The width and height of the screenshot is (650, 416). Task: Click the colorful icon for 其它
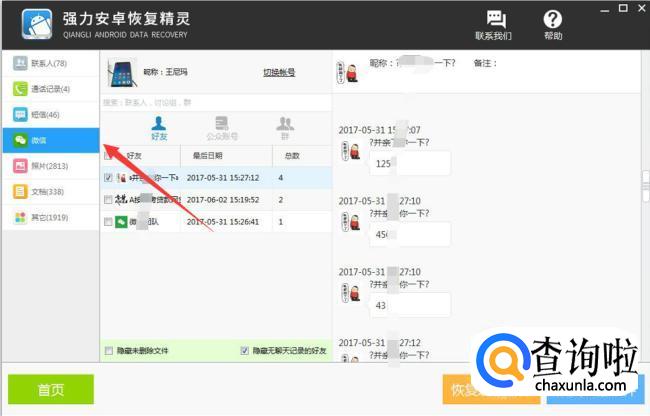[20, 218]
